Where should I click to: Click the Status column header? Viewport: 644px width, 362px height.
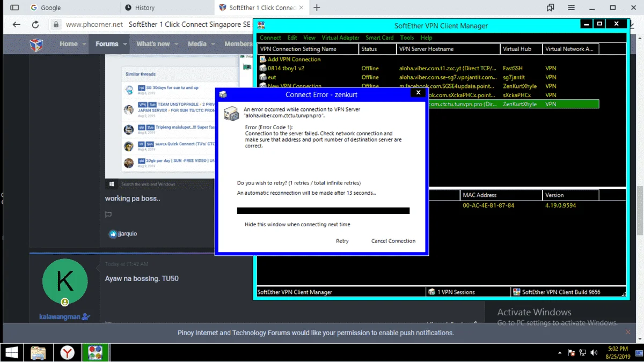tap(378, 49)
